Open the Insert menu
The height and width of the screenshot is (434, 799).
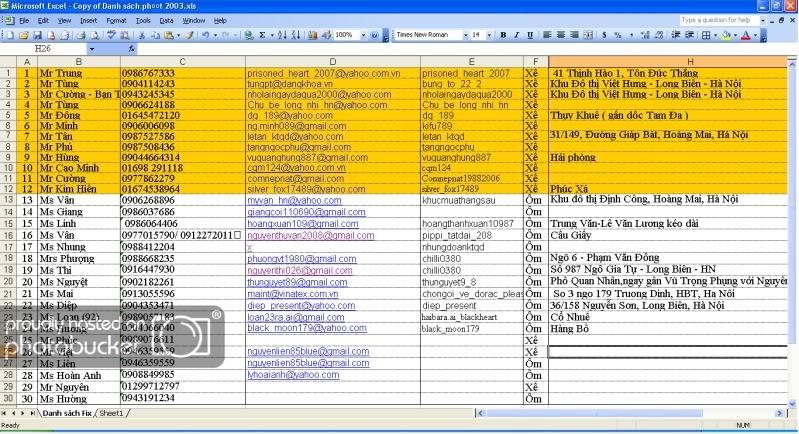coord(88,21)
